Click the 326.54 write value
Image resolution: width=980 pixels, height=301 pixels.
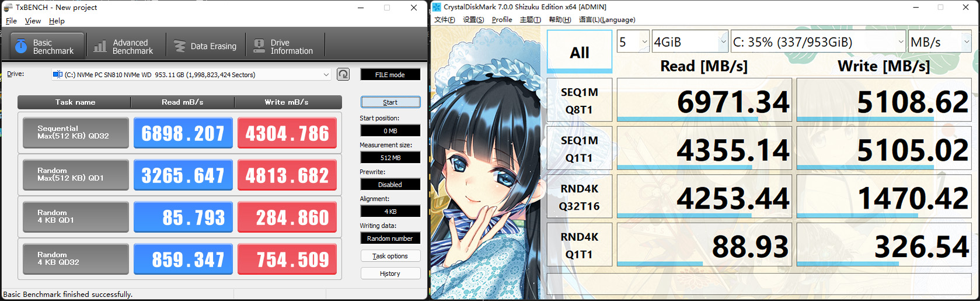[x=884, y=245]
